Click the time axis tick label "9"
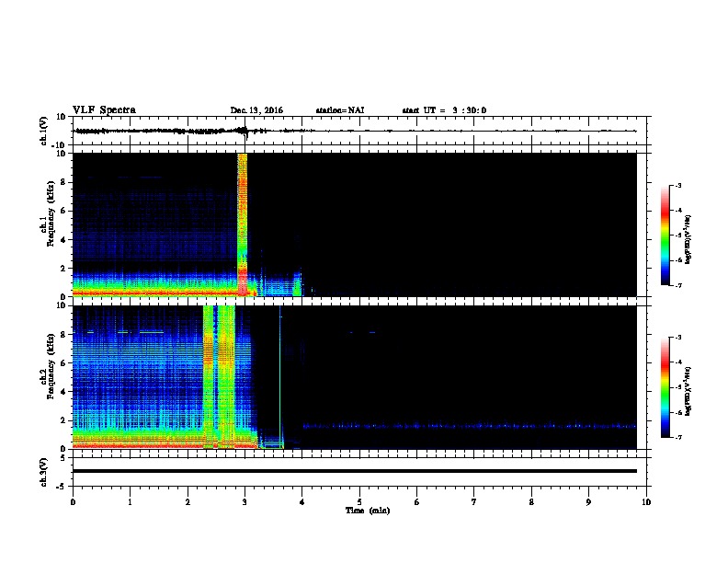 click(588, 502)
